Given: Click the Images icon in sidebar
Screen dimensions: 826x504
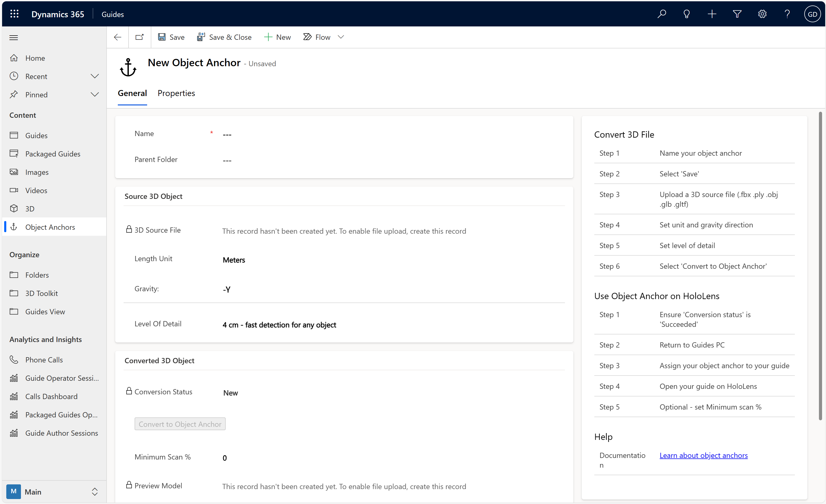Looking at the screenshot, I should [x=14, y=172].
